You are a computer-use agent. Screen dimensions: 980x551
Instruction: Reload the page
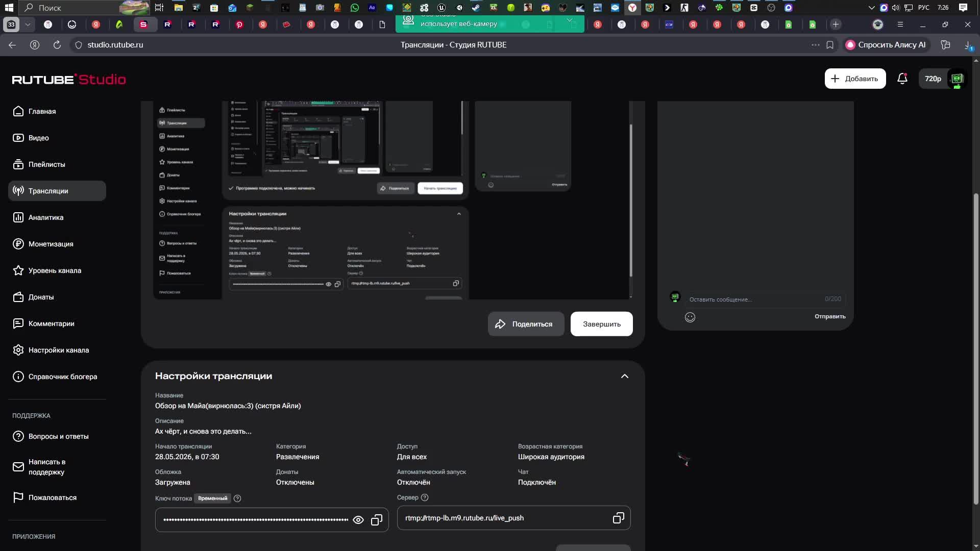click(x=57, y=45)
